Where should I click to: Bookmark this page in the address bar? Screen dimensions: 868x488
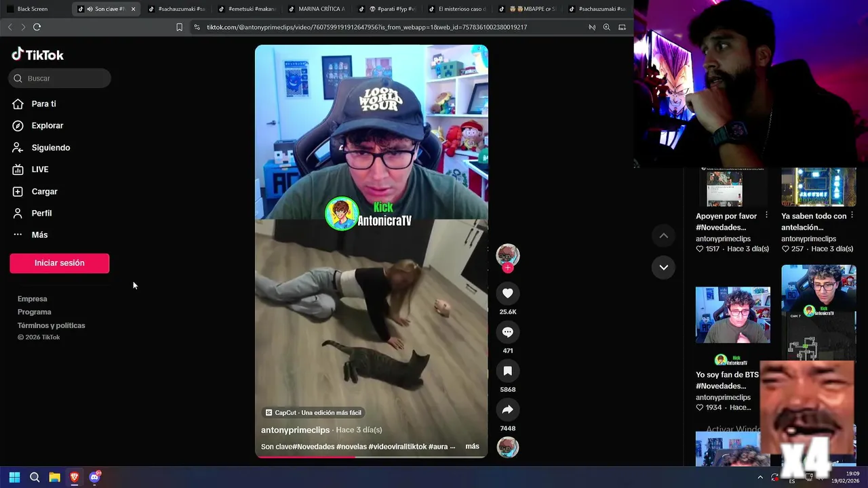[179, 27]
